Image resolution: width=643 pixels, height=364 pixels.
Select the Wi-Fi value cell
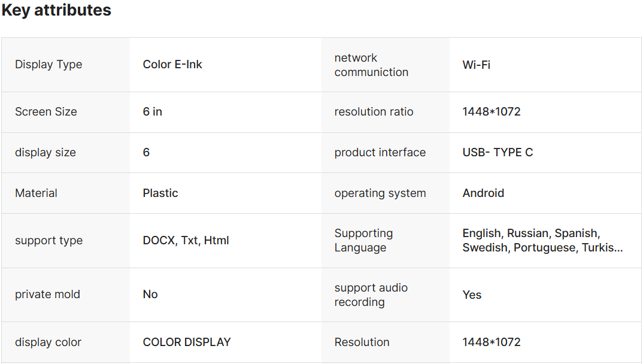476,65
